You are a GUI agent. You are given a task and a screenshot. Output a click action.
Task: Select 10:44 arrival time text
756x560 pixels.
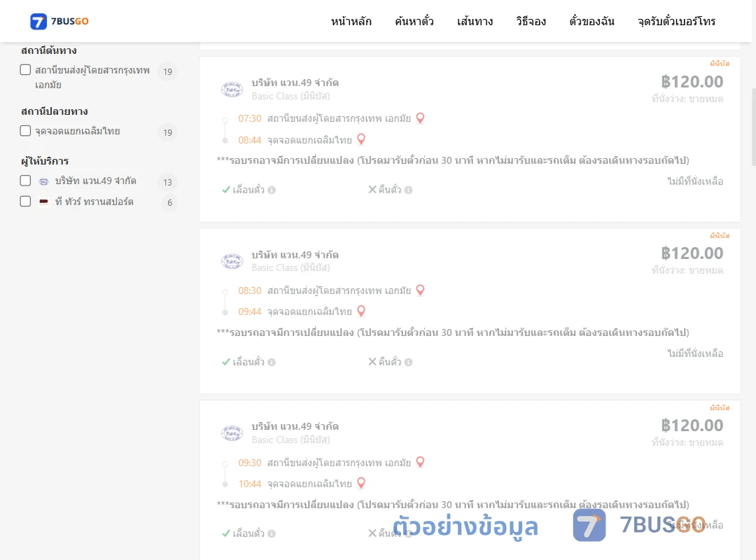tap(250, 484)
